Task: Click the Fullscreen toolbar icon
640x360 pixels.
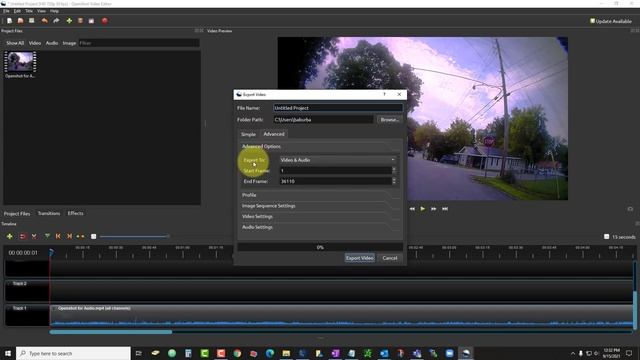Action: (91, 21)
